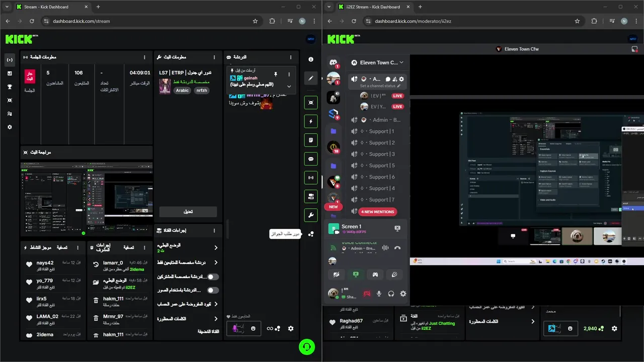Switch to ii2EZ Stream - Kick Dashboard tab
Image resolution: width=644 pixels, height=362 pixels.
click(x=374, y=7)
